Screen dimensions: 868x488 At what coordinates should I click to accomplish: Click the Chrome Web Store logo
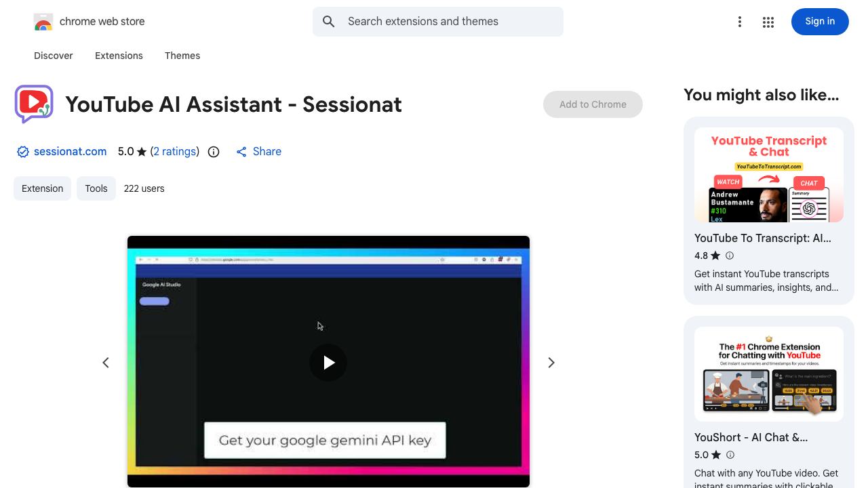(43, 22)
